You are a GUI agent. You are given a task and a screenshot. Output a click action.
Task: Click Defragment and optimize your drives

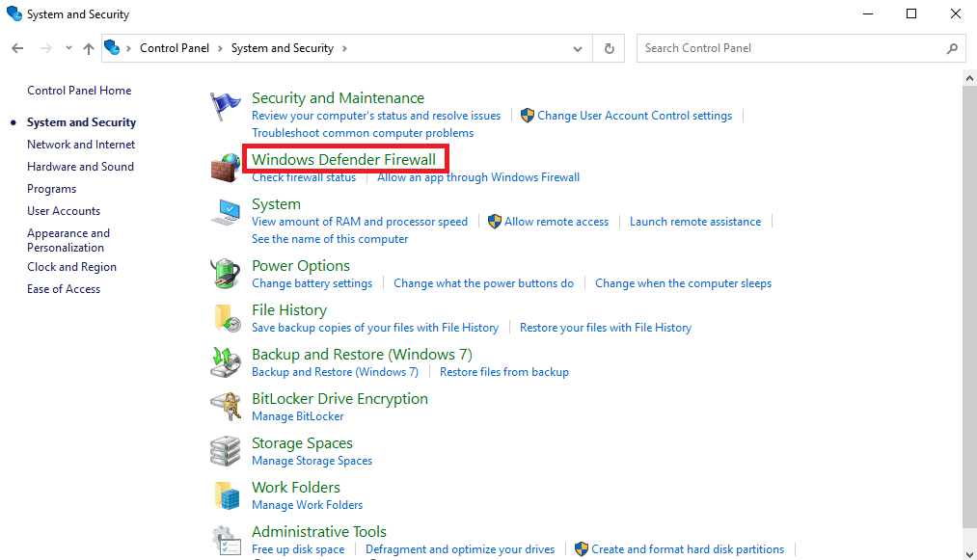click(460, 548)
